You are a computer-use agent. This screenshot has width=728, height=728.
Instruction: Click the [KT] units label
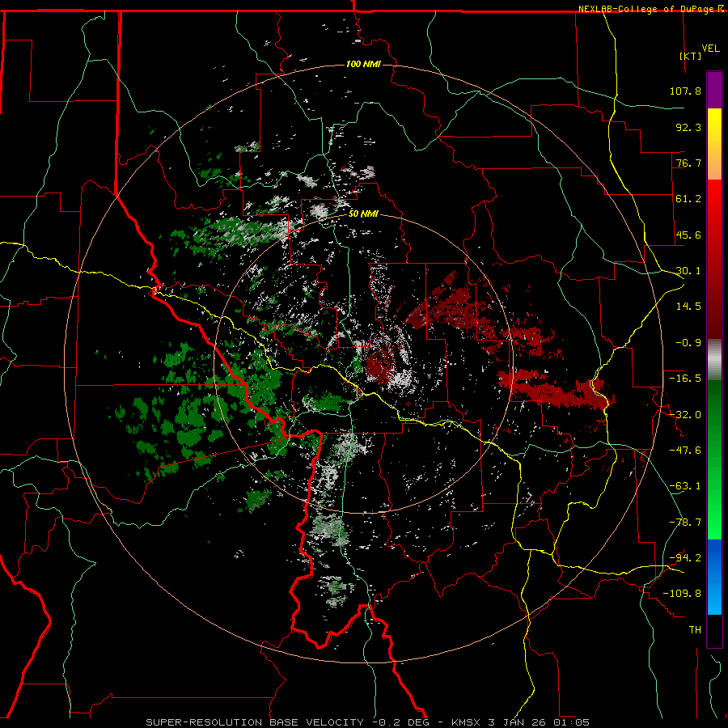(691, 56)
